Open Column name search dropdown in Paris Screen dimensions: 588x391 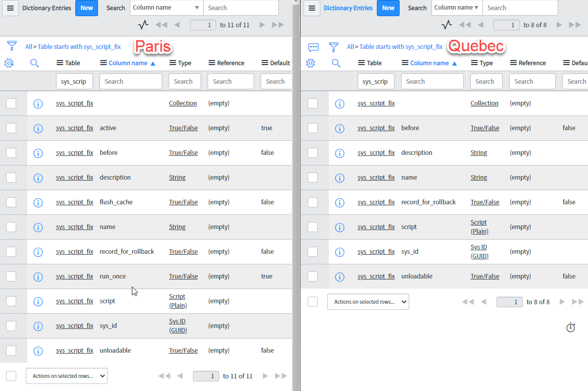[x=167, y=8]
